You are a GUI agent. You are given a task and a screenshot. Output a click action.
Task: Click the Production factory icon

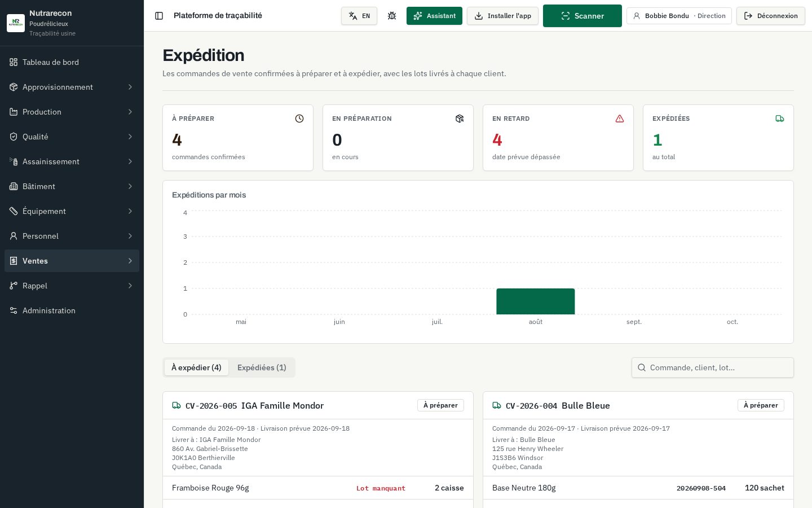(14, 112)
